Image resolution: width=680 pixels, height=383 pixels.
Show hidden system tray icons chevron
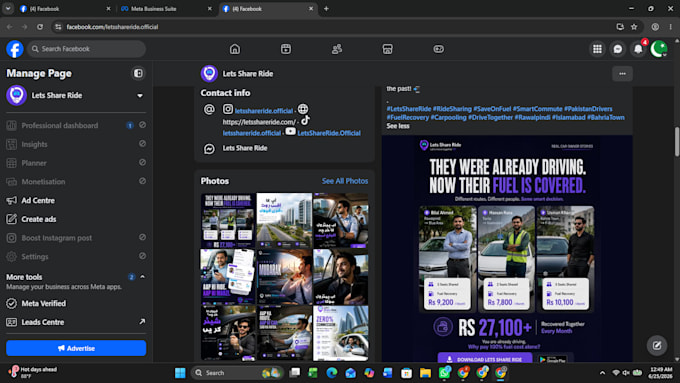click(602, 373)
